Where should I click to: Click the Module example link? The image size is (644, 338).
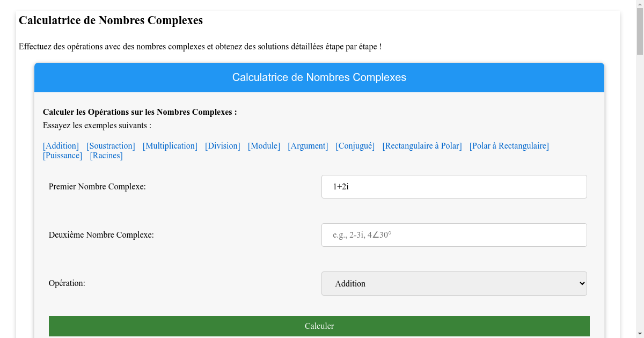264,145
